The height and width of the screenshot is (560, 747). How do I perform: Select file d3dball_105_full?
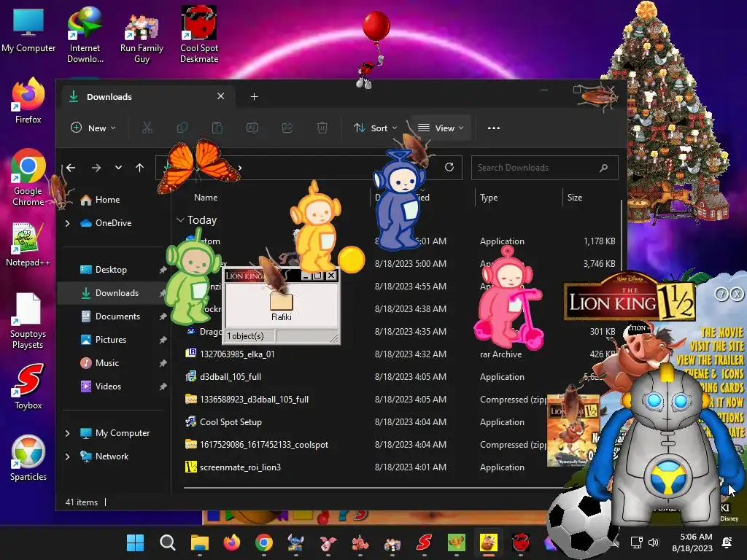coord(230,377)
